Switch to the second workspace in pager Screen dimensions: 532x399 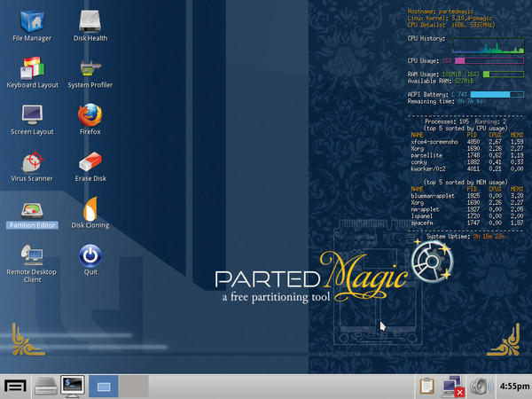[x=133, y=387]
